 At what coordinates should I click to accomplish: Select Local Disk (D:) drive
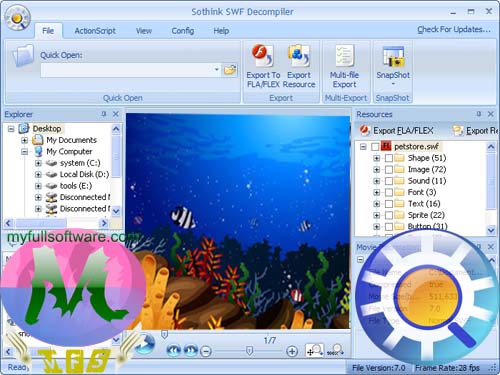click(x=84, y=174)
